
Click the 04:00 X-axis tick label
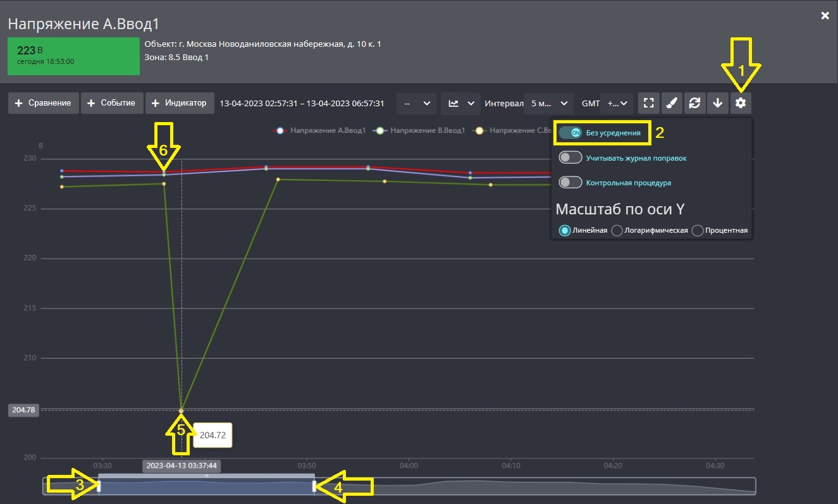(x=409, y=466)
